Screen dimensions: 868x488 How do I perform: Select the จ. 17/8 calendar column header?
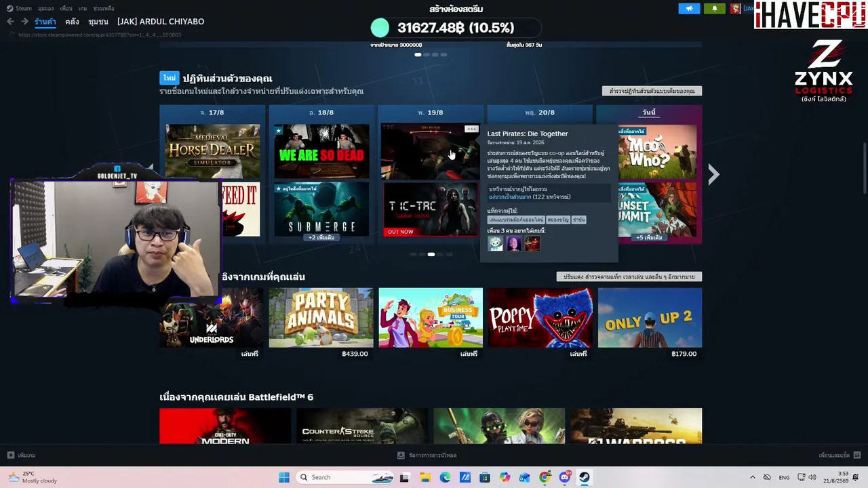point(212,113)
